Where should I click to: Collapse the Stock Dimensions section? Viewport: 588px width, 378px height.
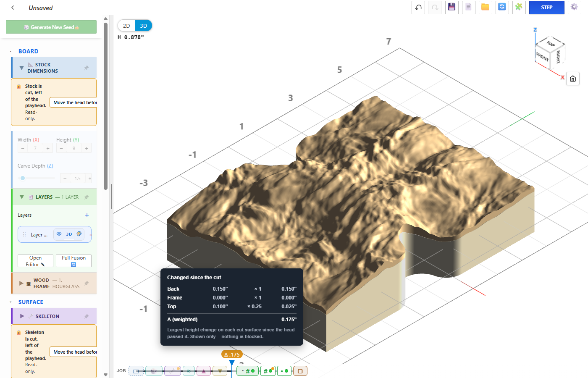pos(21,68)
